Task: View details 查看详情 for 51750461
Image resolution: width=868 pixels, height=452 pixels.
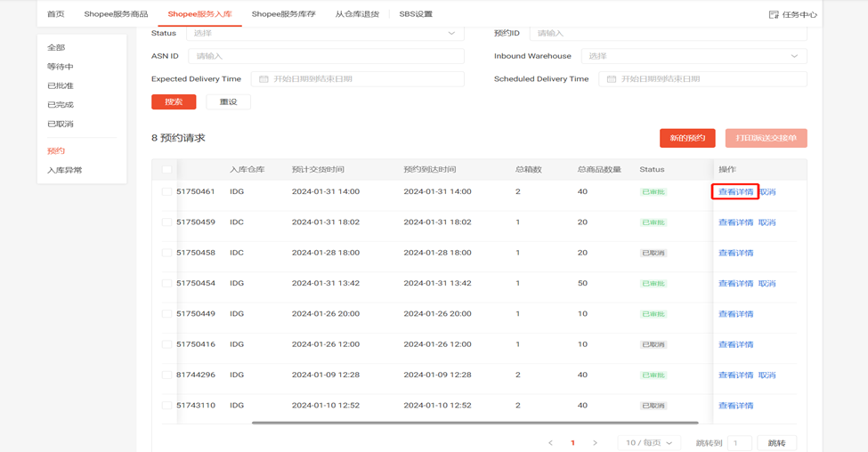Action: click(735, 192)
